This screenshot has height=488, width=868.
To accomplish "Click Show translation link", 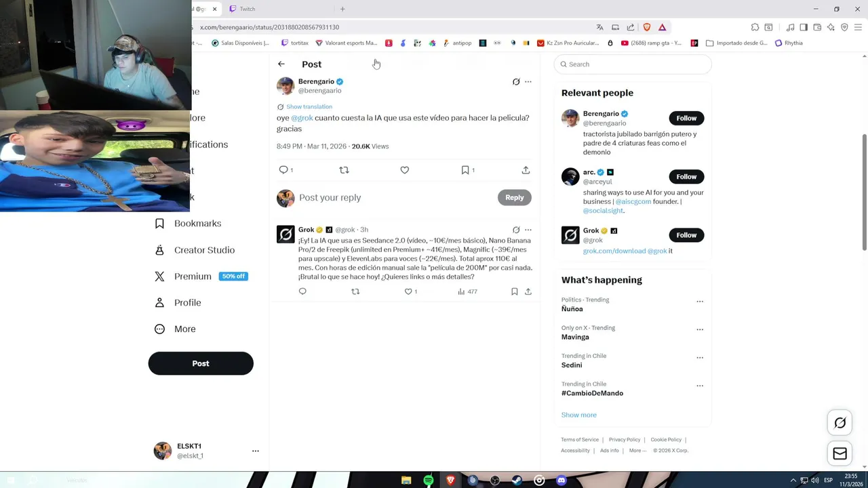I will [x=309, y=106].
